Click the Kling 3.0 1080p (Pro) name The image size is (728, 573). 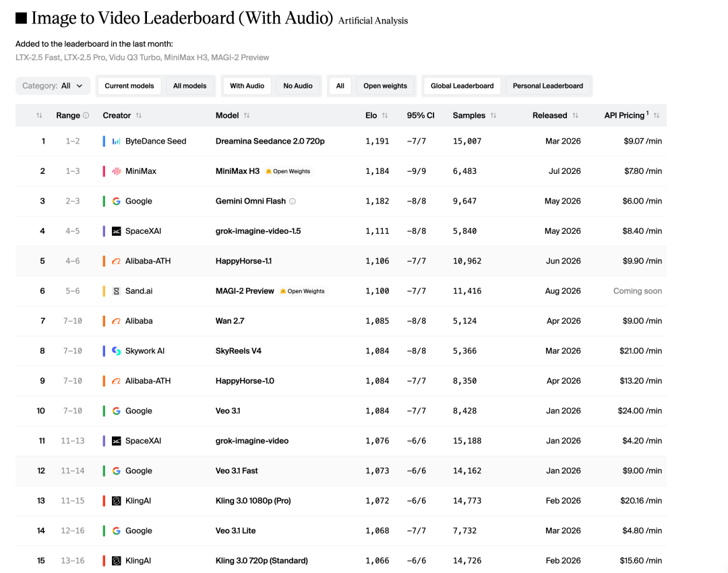[x=253, y=501]
